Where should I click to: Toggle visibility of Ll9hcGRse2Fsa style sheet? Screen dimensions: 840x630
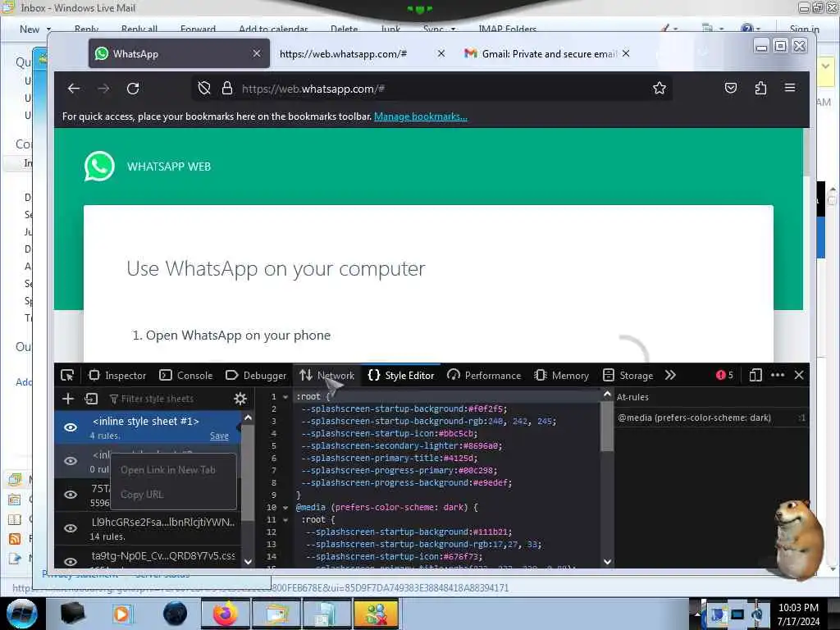pos(71,528)
